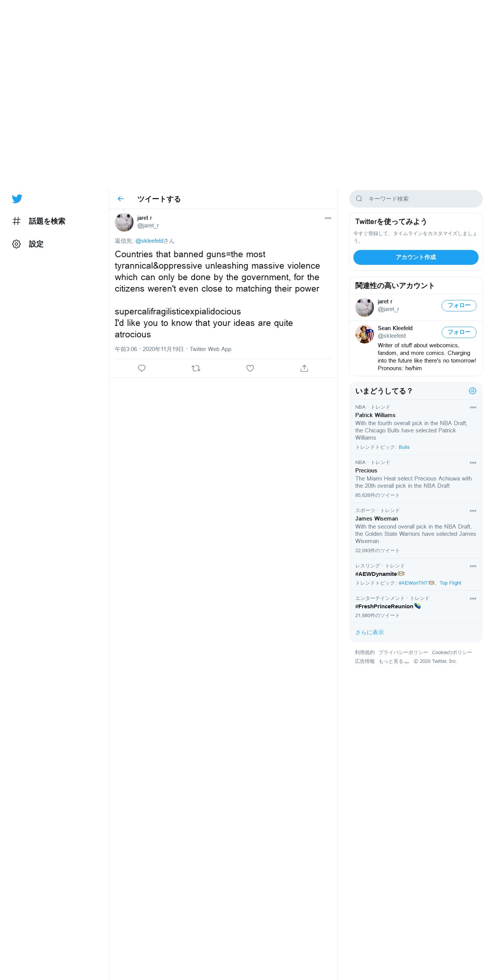
Task: Expand もっと見る footer menu
Action: point(394,661)
